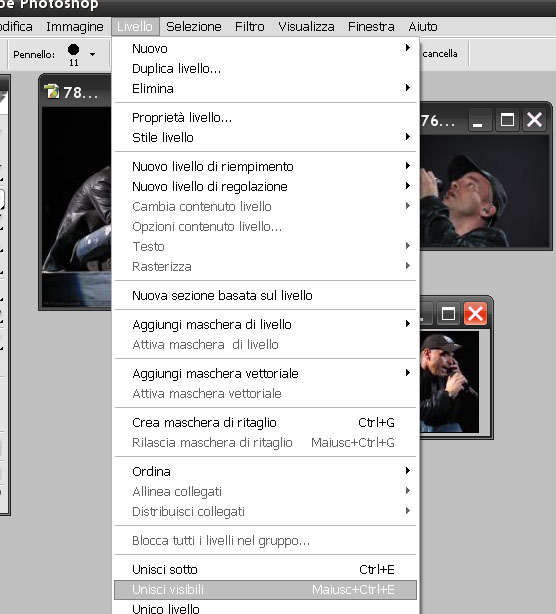The image size is (556, 614).
Task: Maximize the lower photo window
Action: [448, 314]
